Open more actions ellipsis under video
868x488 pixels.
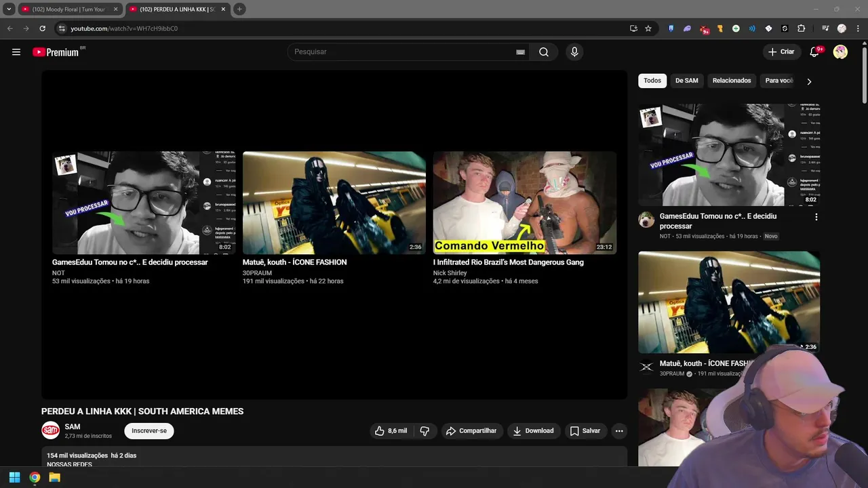click(x=618, y=431)
